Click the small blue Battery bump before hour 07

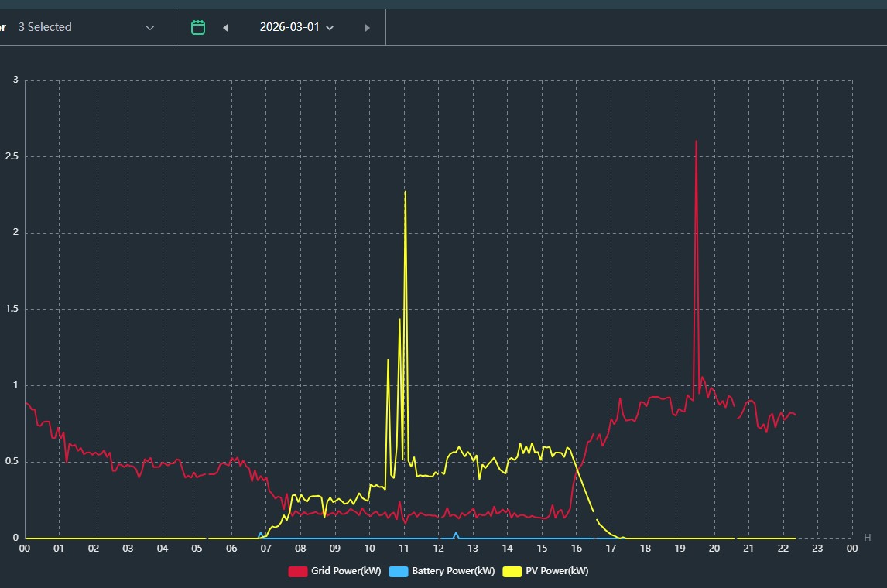tap(260, 533)
